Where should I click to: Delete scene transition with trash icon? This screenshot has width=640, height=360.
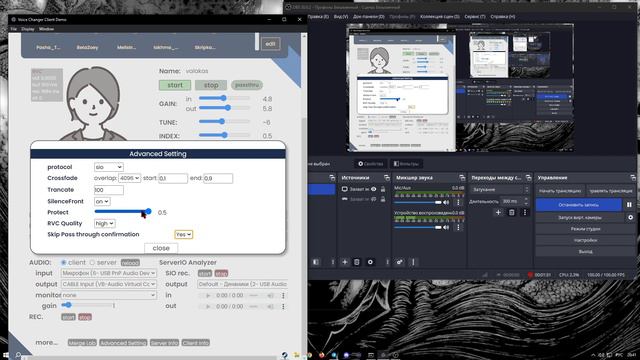(511, 212)
